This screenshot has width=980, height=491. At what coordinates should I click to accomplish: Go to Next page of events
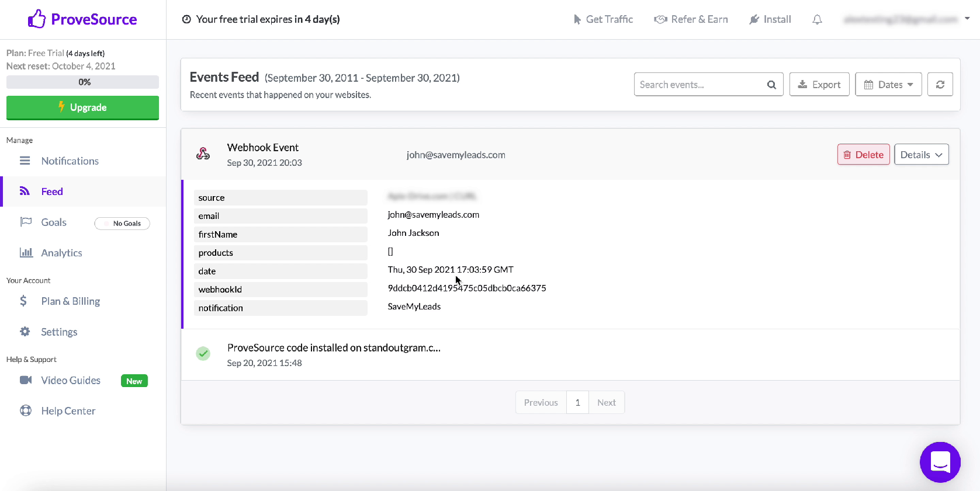pyautogui.click(x=607, y=402)
